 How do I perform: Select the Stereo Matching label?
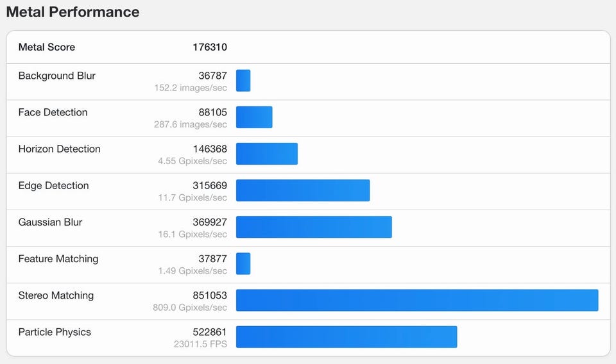point(56,295)
